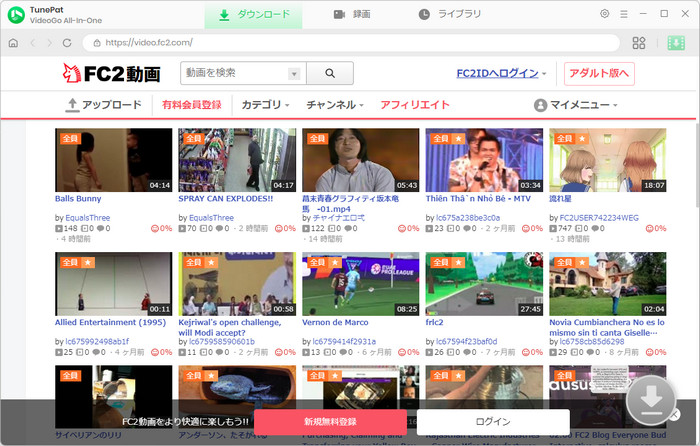Switch to the 録画 tab
Viewport: 700px width, 446px height.
352,15
